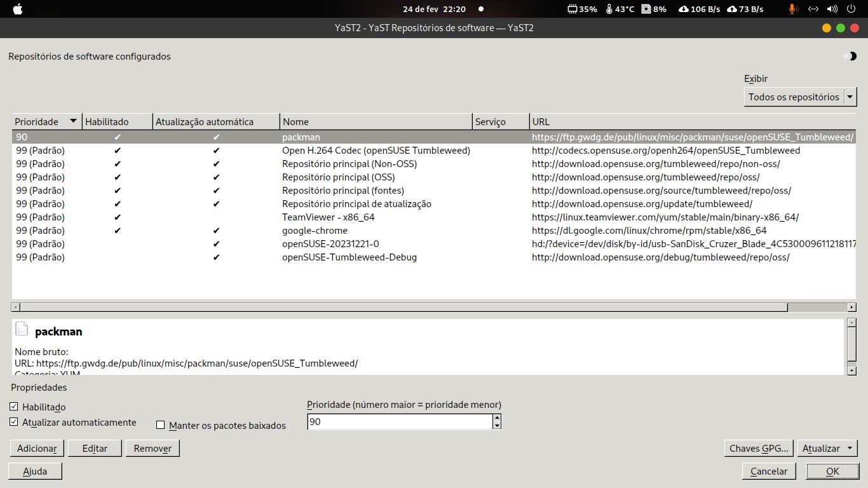868x488 pixels.
Task: Toggle auto-update checkmark for openSUSE-20231221-0 row
Action: (216, 244)
